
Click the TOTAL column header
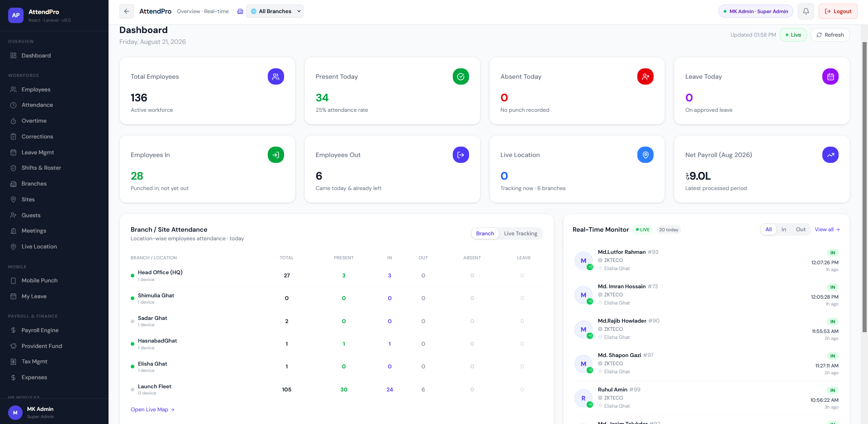click(x=286, y=258)
